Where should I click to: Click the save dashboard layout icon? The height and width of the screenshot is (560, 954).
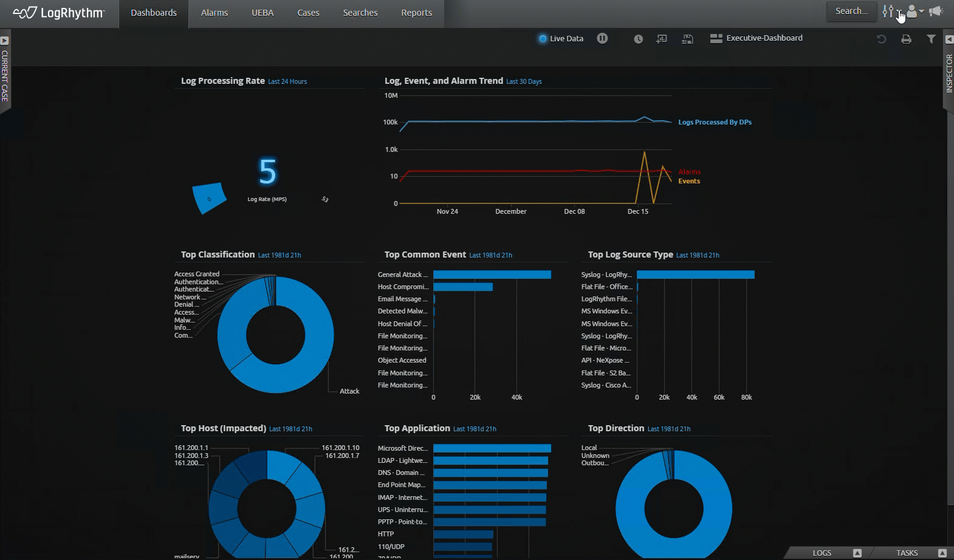(687, 39)
